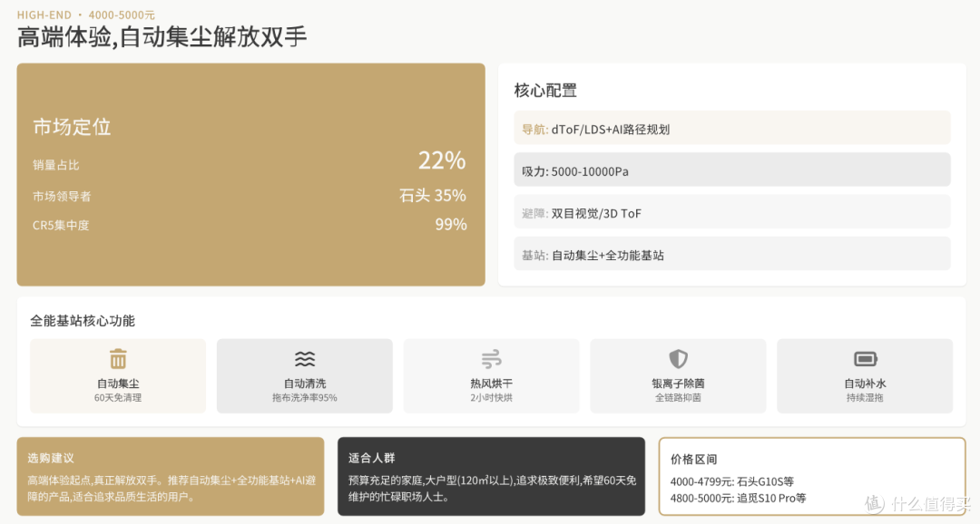
Task: Click the 自动集尘 feature title
Action: pos(118,383)
